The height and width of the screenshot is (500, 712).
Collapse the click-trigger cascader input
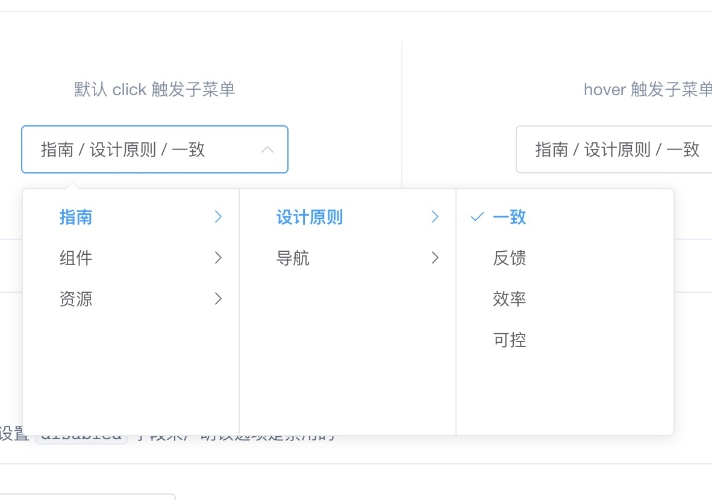click(154, 150)
